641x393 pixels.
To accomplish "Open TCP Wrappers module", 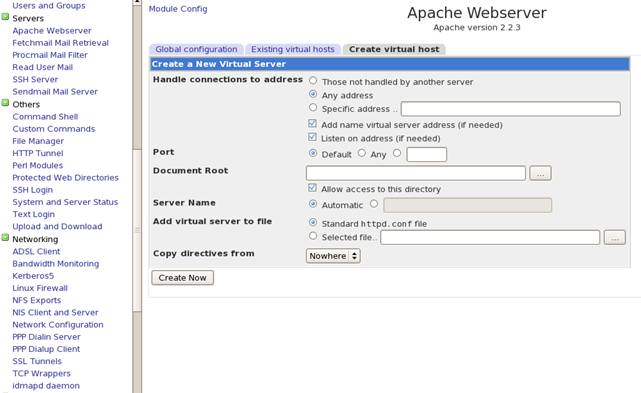I will (42, 374).
